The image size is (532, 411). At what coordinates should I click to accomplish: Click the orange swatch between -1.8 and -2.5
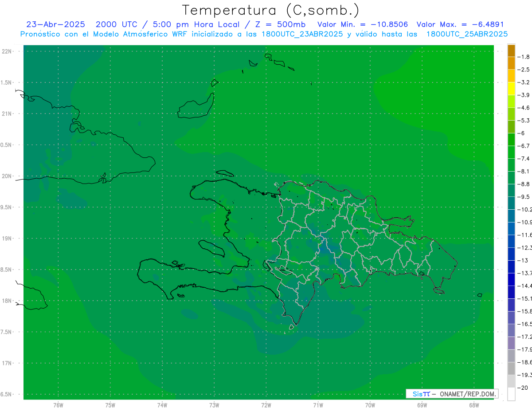tap(511, 63)
